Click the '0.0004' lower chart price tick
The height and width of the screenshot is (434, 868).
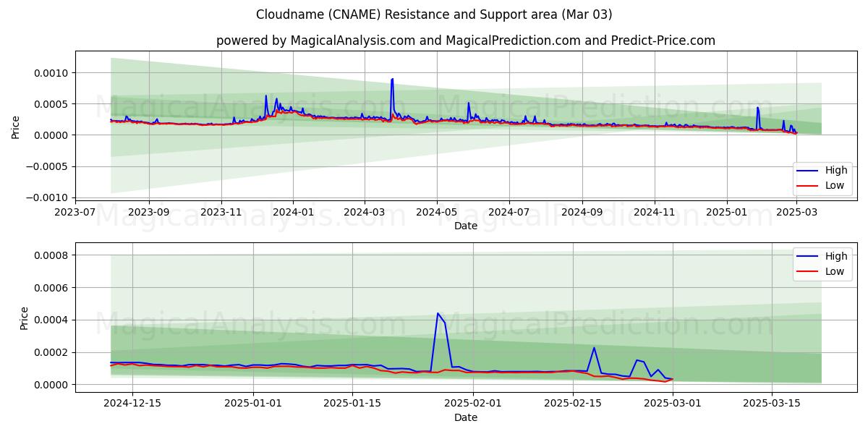click(x=53, y=320)
